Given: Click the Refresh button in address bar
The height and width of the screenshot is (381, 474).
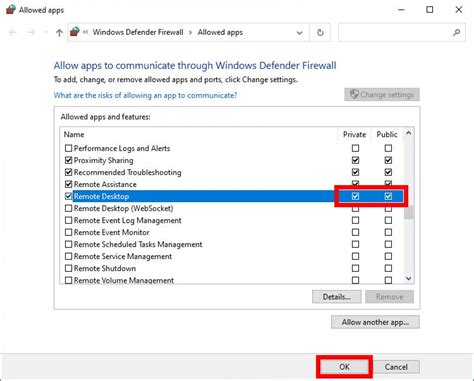Looking at the screenshot, I should tap(320, 32).
